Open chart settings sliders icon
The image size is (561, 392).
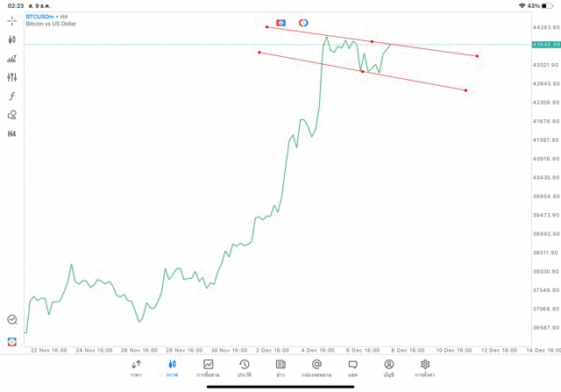coord(12,77)
